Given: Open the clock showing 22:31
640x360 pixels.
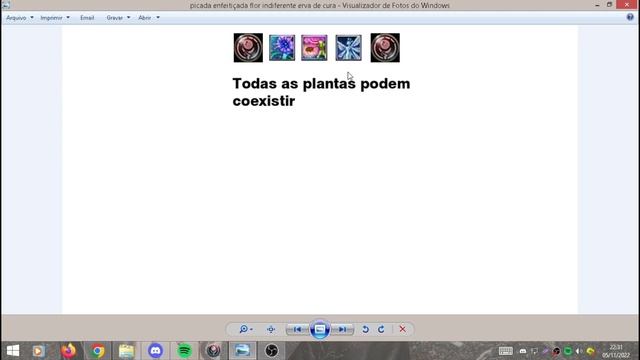Looking at the screenshot, I should 616,351.
